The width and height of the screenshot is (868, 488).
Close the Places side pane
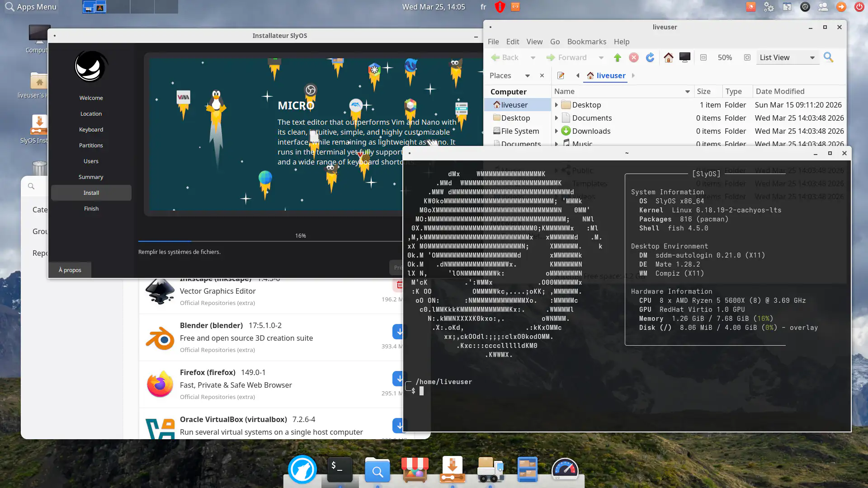click(x=542, y=75)
